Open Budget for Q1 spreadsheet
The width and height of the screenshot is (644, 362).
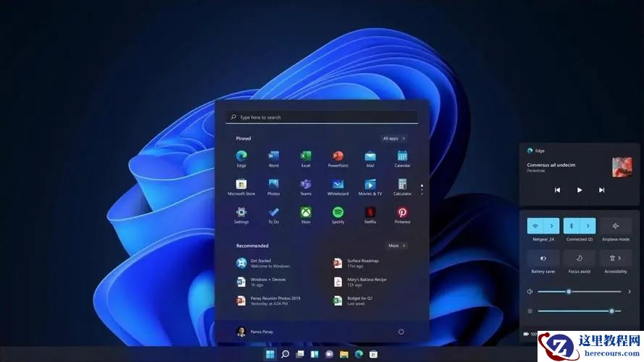pyautogui.click(x=353, y=301)
